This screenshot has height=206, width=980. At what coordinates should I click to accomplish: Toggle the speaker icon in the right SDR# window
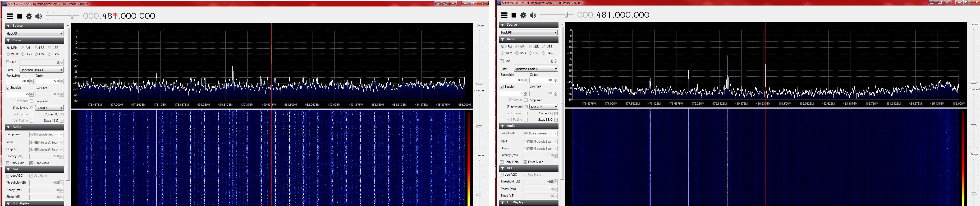pos(533,15)
